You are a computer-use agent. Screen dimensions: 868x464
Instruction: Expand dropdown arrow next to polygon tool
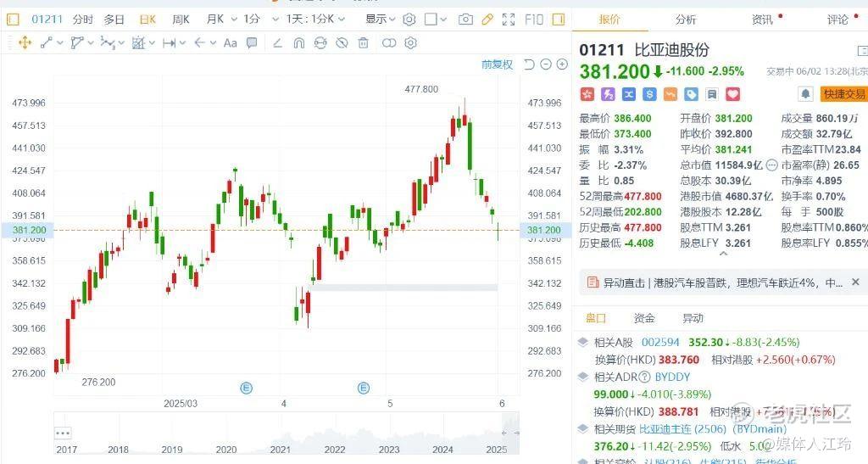point(91,42)
